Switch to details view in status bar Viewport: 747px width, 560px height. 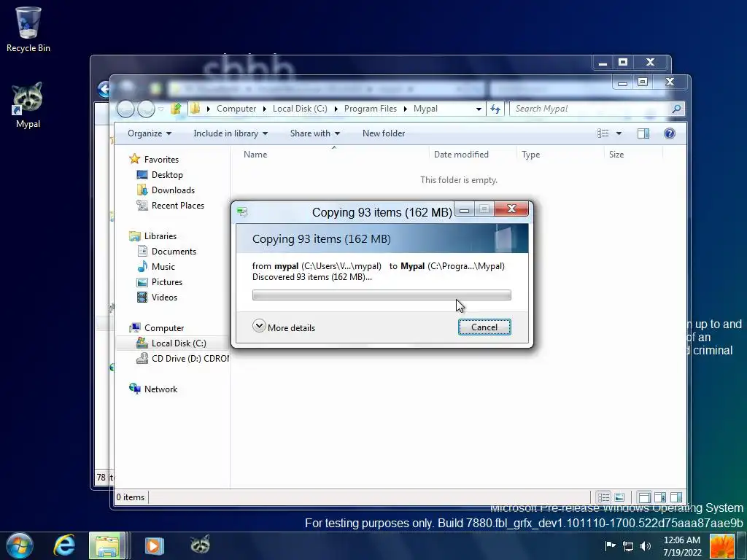tap(603, 497)
